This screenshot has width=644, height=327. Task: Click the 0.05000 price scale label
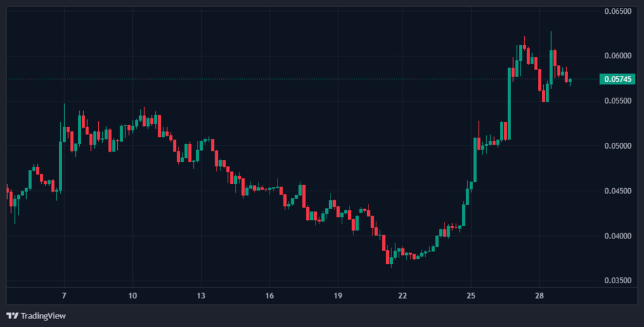point(617,146)
